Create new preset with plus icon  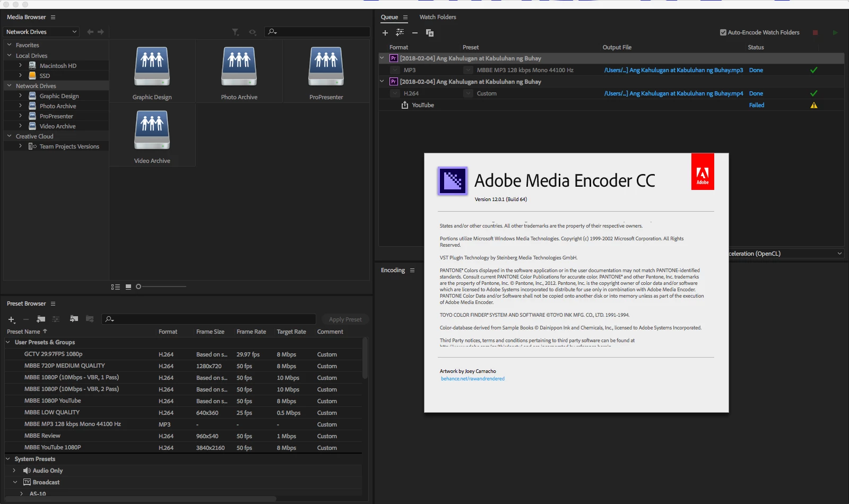tap(11, 319)
